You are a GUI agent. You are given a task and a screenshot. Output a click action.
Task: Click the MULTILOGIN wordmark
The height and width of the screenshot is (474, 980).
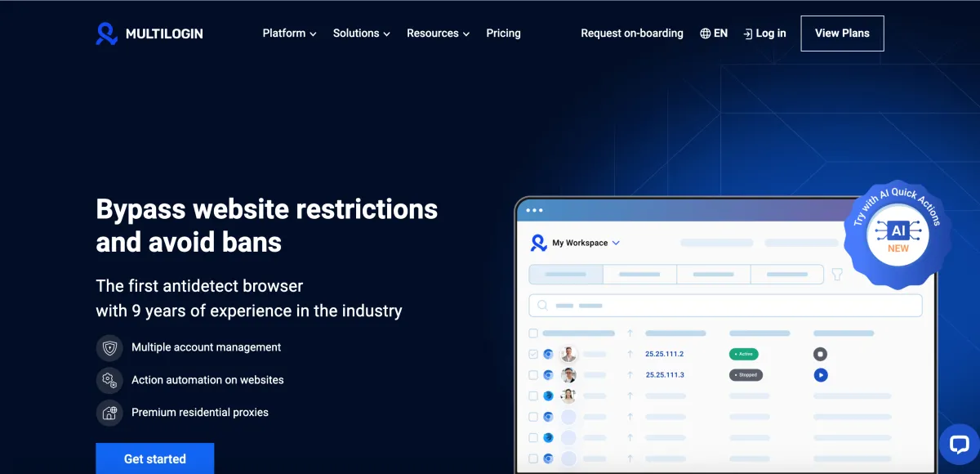164,34
